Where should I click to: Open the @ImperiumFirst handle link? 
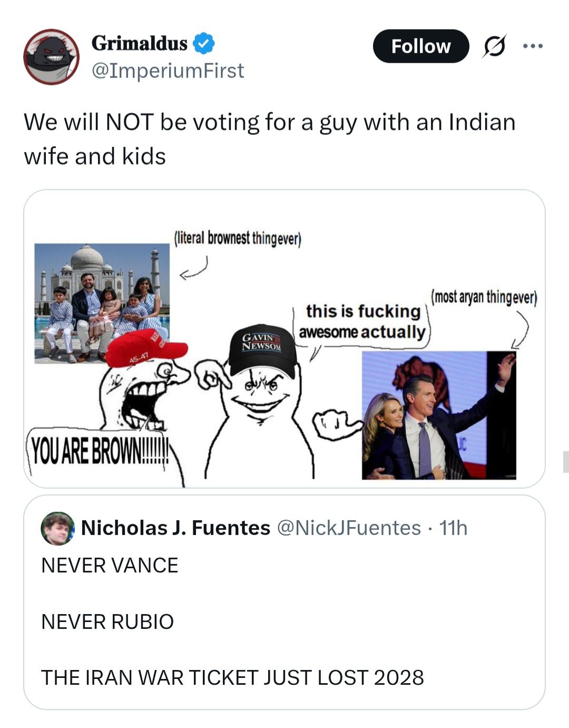click(168, 71)
